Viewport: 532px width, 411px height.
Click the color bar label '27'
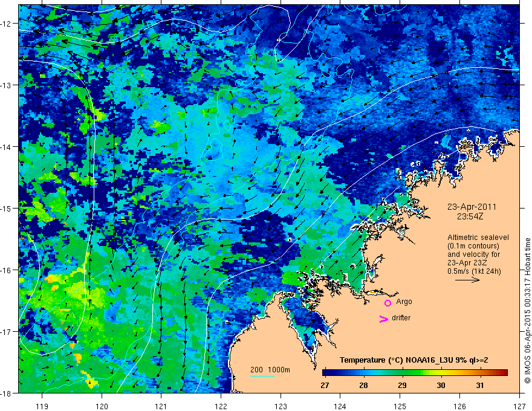point(325,386)
